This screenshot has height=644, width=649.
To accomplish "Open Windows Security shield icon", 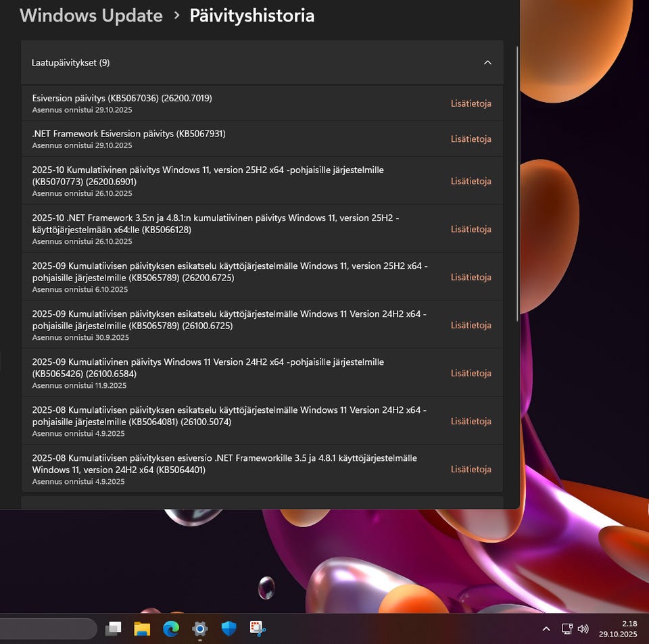I will [229, 628].
